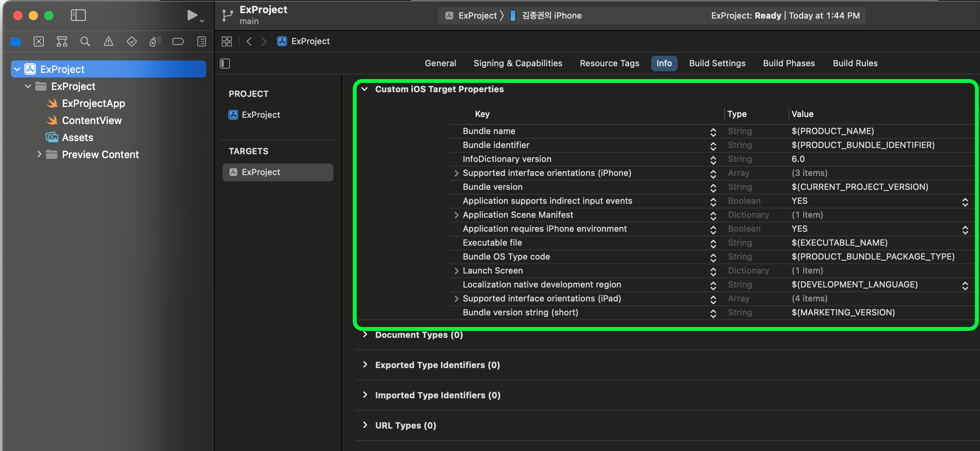
Task: Open the Issue navigator warning icon
Action: pos(109,41)
